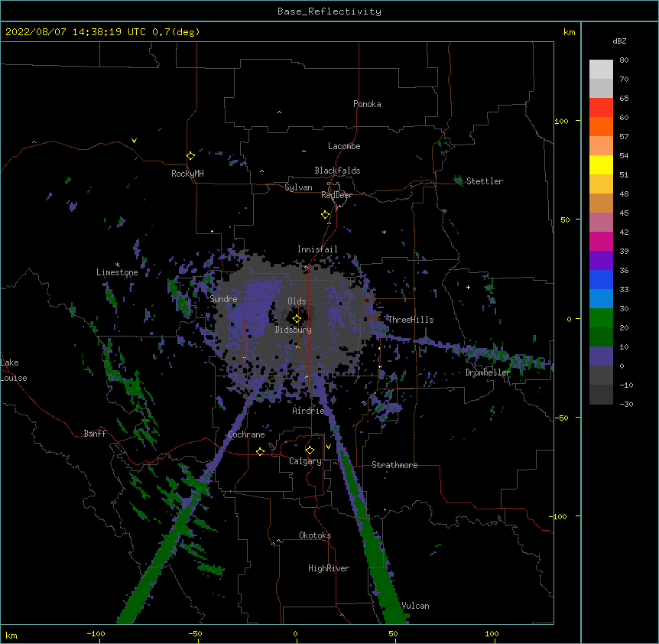Screen dimensions: 659x644
Task: Click the 45 value in dBZ legend
Action: tap(624, 213)
